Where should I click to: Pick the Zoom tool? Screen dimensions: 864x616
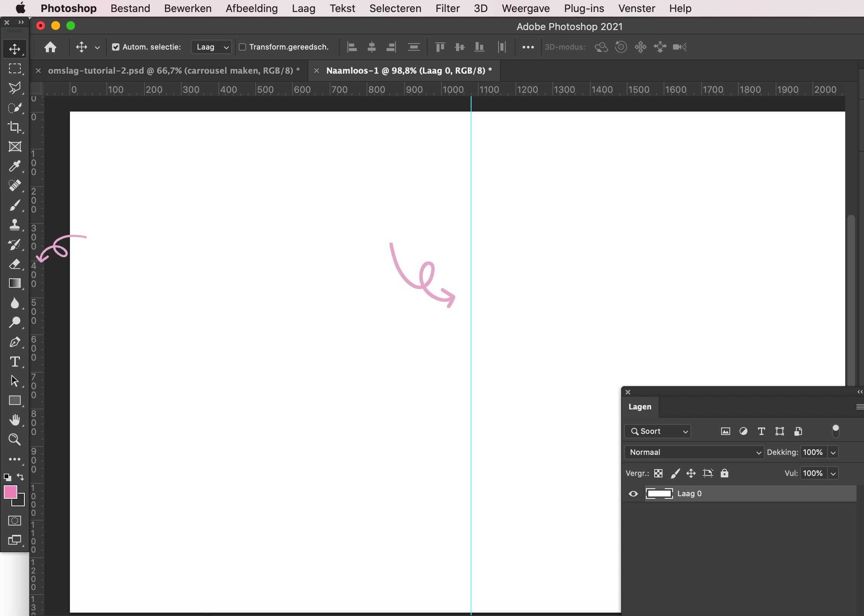[14, 439]
